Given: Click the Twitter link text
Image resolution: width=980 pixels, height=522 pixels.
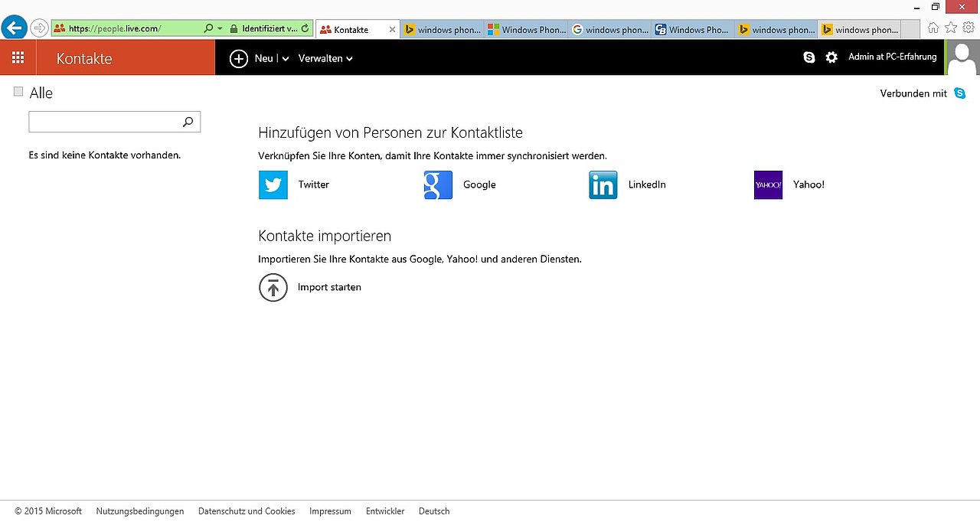Looking at the screenshot, I should 314,184.
